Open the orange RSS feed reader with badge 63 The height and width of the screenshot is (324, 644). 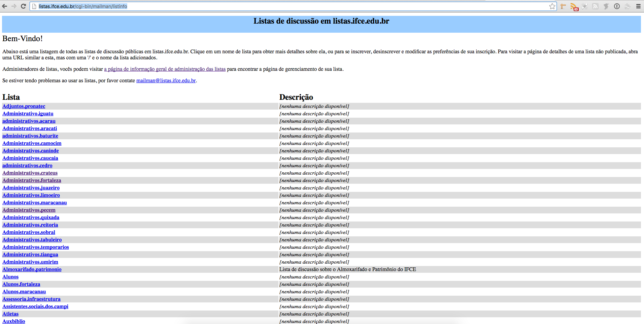coord(574,6)
